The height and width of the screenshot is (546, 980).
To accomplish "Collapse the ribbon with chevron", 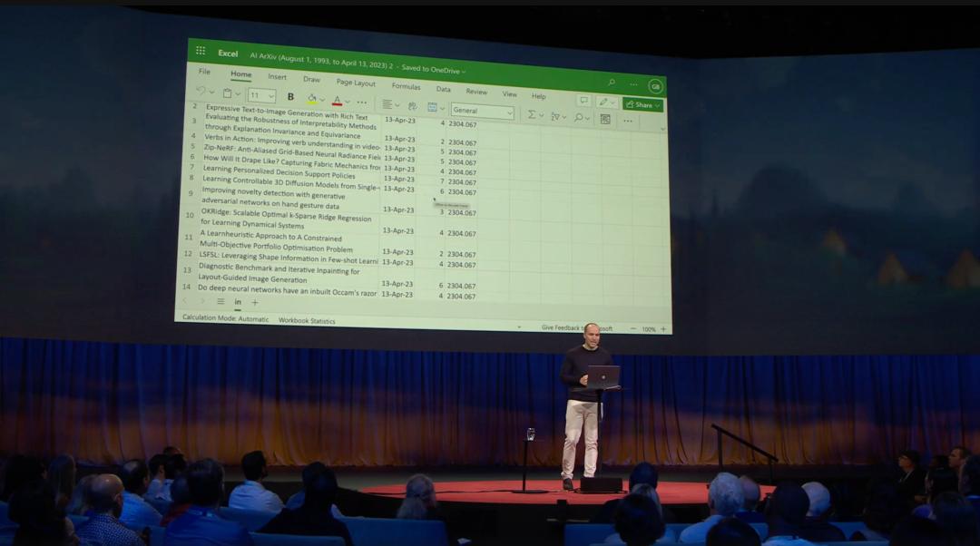I will pos(662,129).
